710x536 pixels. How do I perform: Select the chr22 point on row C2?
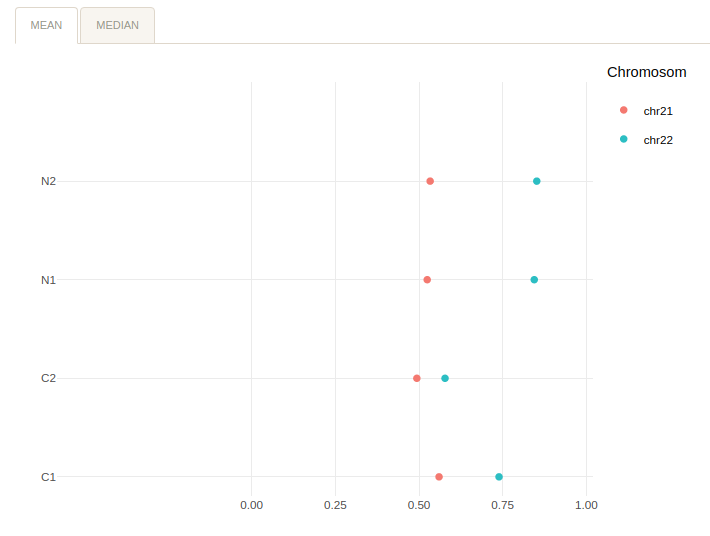445,378
